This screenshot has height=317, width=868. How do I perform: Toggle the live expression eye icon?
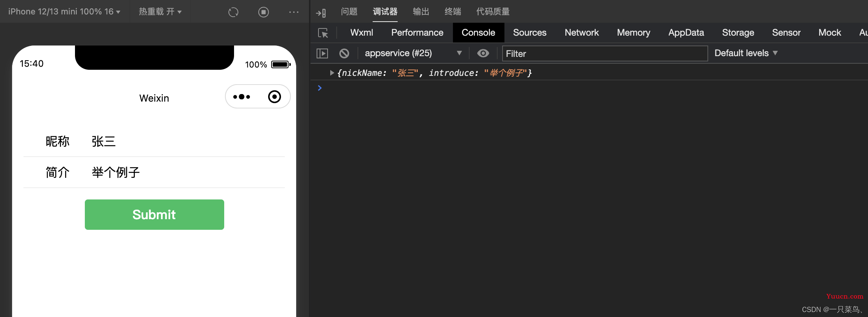pos(483,53)
